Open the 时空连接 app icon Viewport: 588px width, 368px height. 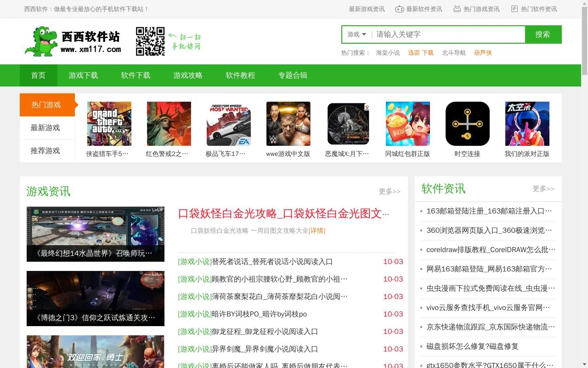(468, 124)
